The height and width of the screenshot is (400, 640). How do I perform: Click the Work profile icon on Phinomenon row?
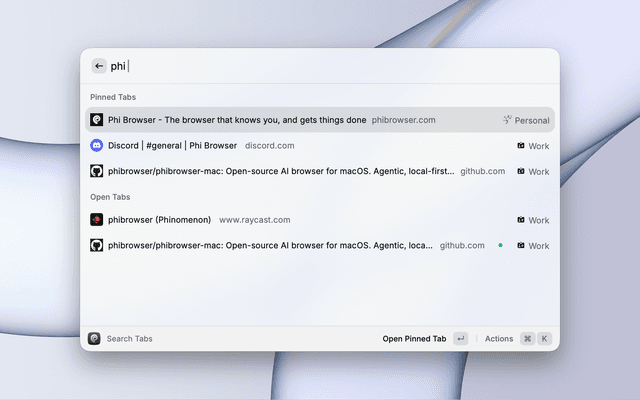(x=521, y=220)
